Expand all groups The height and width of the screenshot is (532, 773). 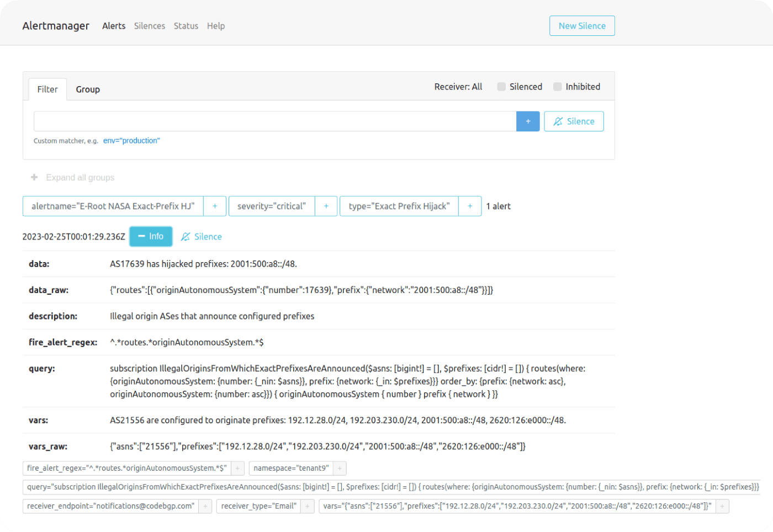(73, 178)
